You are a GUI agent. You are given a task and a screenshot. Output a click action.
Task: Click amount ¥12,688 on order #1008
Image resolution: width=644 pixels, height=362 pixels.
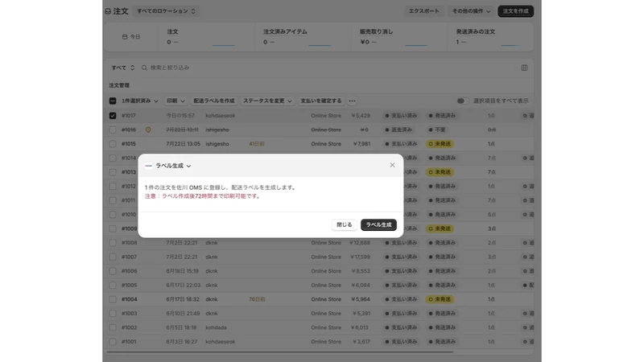click(x=360, y=243)
